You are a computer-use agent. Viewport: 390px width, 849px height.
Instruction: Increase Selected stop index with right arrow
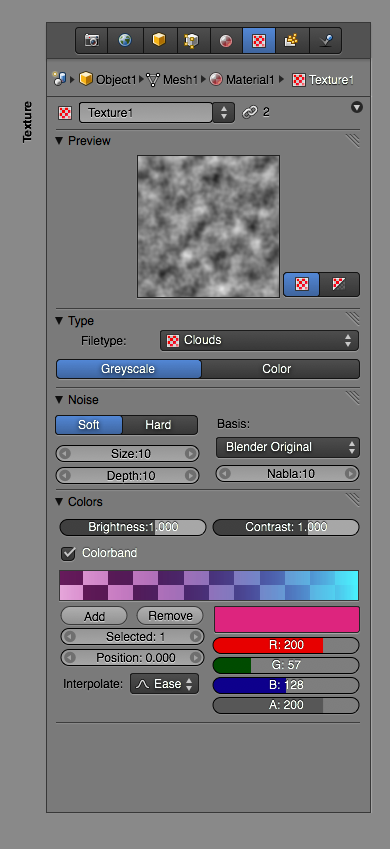pos(195,637)
